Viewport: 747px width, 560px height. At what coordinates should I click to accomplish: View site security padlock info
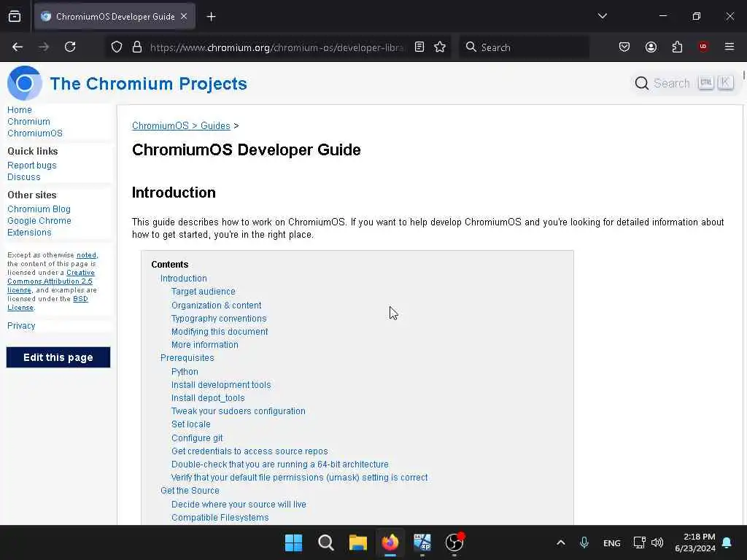(x=137, y=47)
